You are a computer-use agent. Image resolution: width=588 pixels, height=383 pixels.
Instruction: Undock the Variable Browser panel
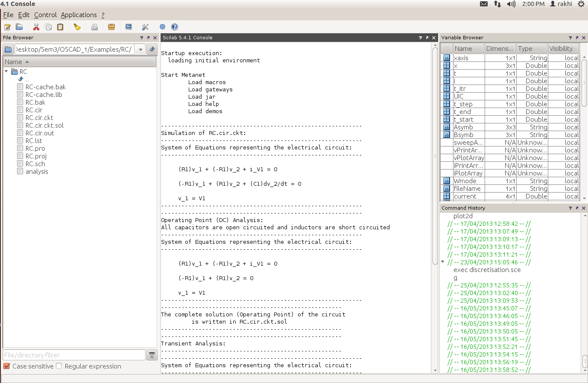click(x=577, y=38)
